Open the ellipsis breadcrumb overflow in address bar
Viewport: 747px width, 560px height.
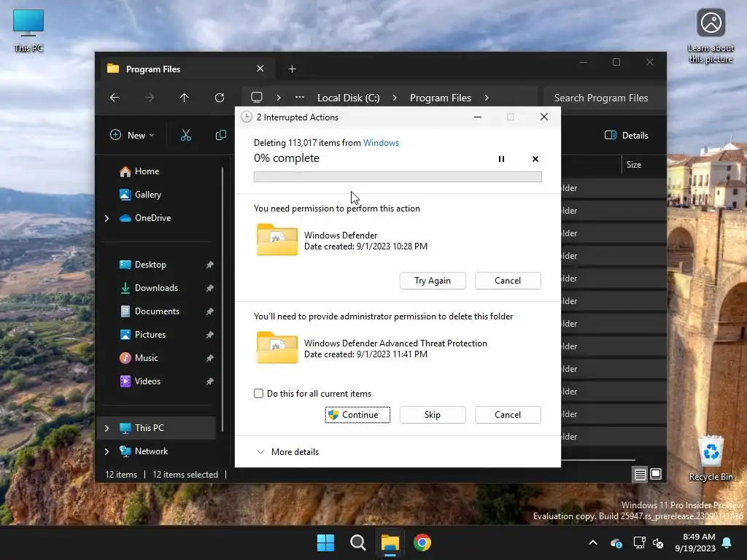coord(300,97)
